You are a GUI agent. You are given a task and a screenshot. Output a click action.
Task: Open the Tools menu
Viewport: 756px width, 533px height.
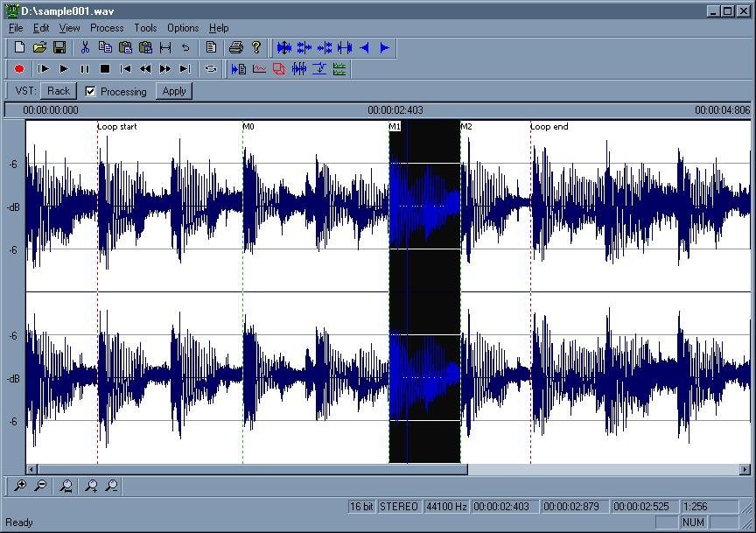click(x=145, y=28)
